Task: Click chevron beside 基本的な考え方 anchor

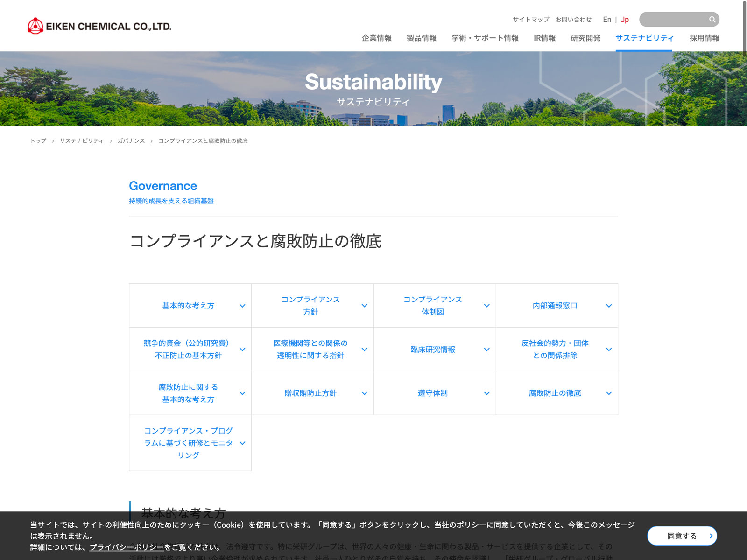Action: click(x=242, y=306)
